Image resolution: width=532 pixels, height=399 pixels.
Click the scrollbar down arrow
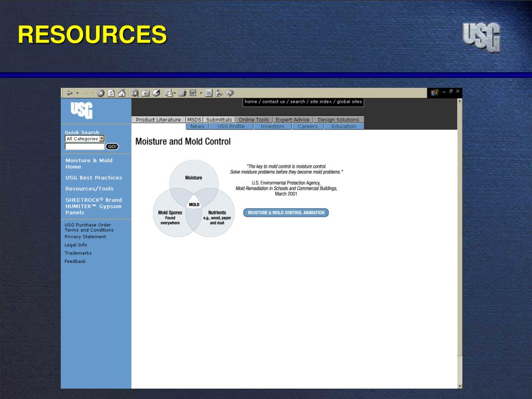coord(460,386)
